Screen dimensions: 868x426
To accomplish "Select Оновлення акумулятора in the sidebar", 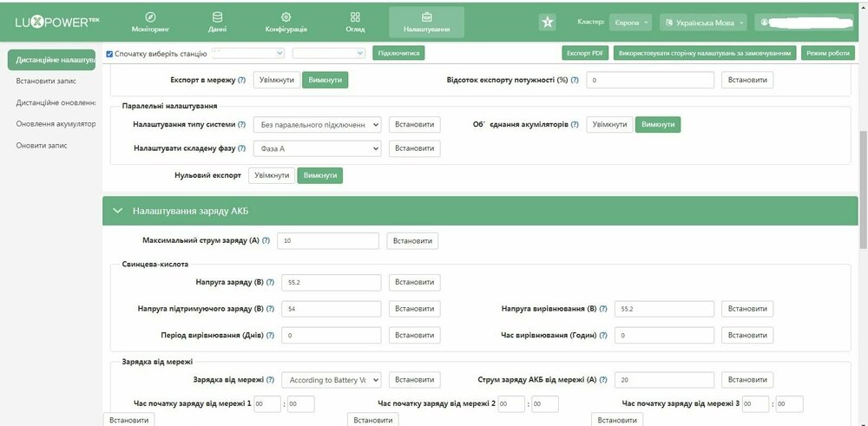I will pyautogui.click(x=56, y=124).
